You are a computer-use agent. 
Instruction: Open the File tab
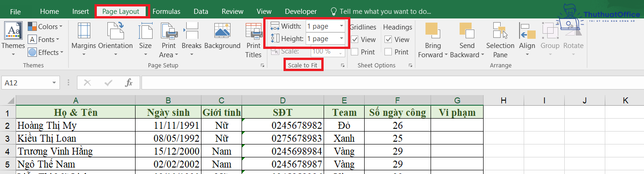point(15,12)
